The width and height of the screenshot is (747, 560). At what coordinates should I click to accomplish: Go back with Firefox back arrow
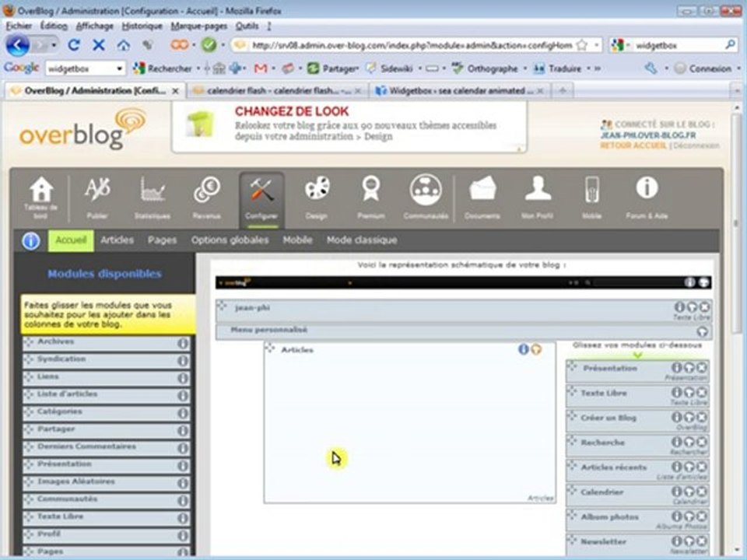coord(18,45)
